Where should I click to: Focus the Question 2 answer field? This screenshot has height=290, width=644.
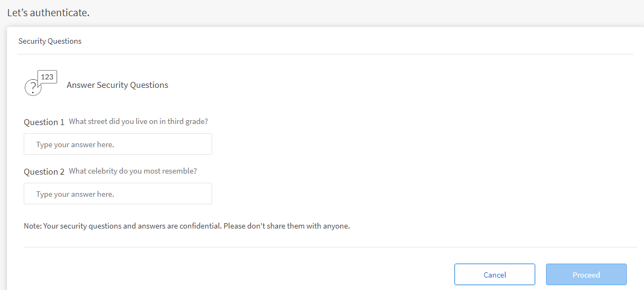click(118, 194)
